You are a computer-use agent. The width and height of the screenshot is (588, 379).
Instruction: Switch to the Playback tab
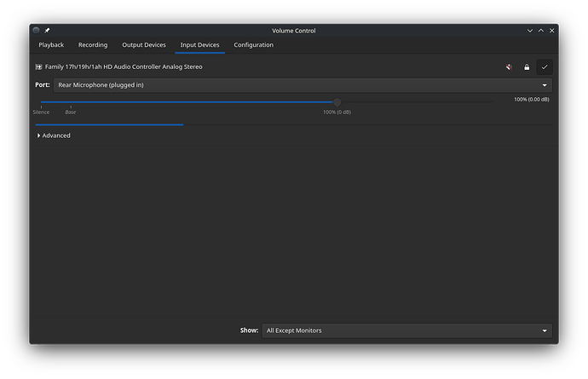tap(51, 45)
